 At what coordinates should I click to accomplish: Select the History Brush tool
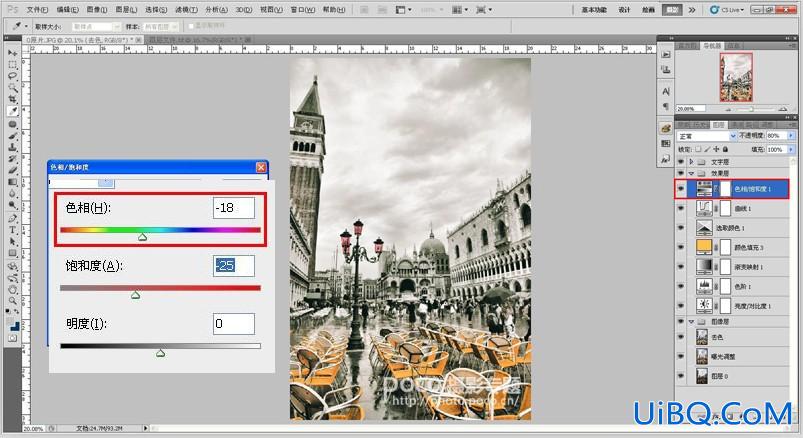tap(12, 159)
